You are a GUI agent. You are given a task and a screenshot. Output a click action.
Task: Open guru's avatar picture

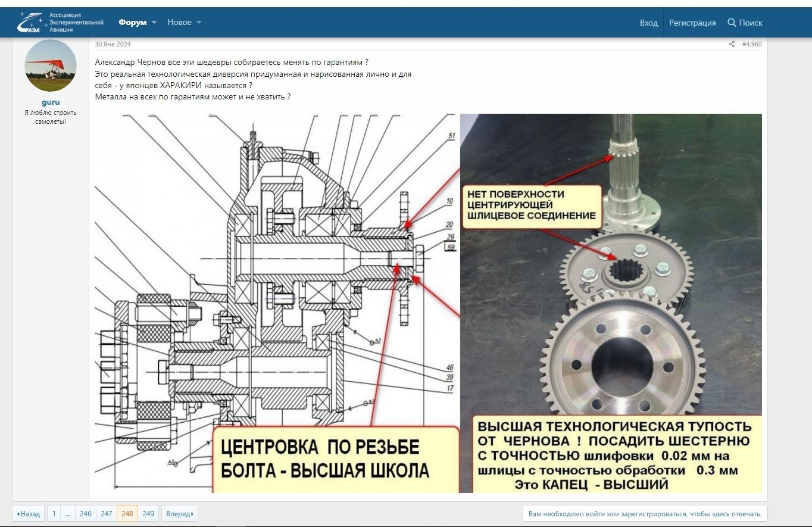pos(51,66)
